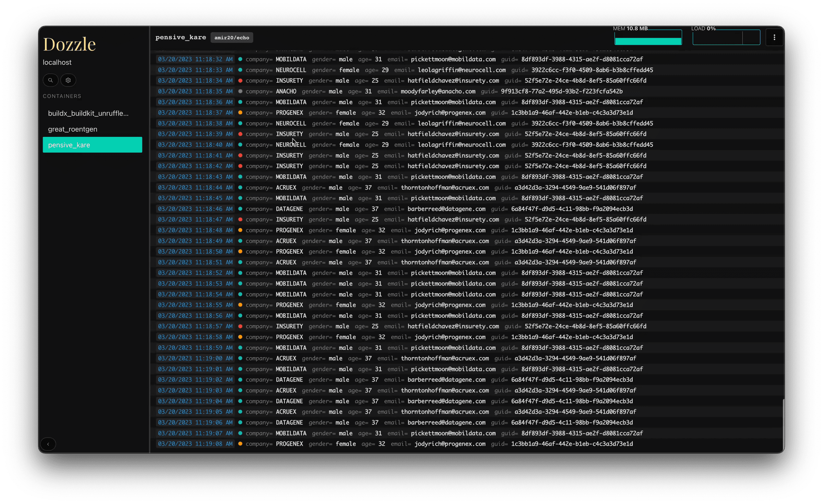Click the amir20/echo image tag
This screenshot has width=823, height=504.
click(232, 38)
